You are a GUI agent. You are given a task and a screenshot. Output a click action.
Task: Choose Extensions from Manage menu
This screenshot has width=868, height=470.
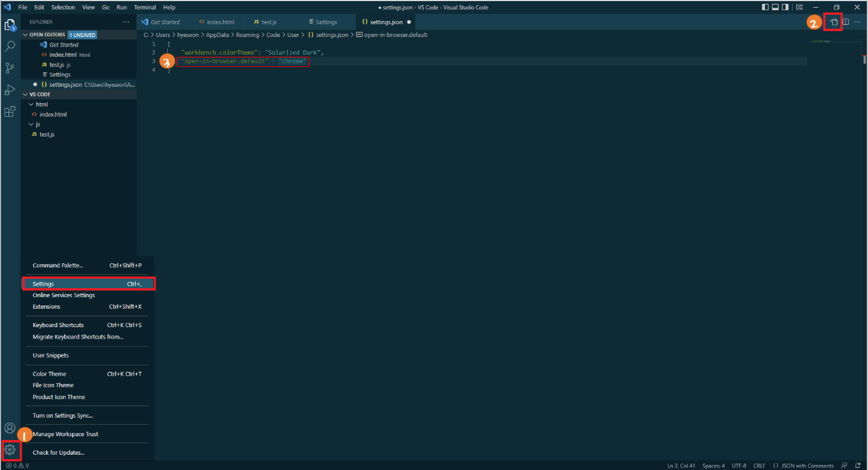(x=87, y=307)
